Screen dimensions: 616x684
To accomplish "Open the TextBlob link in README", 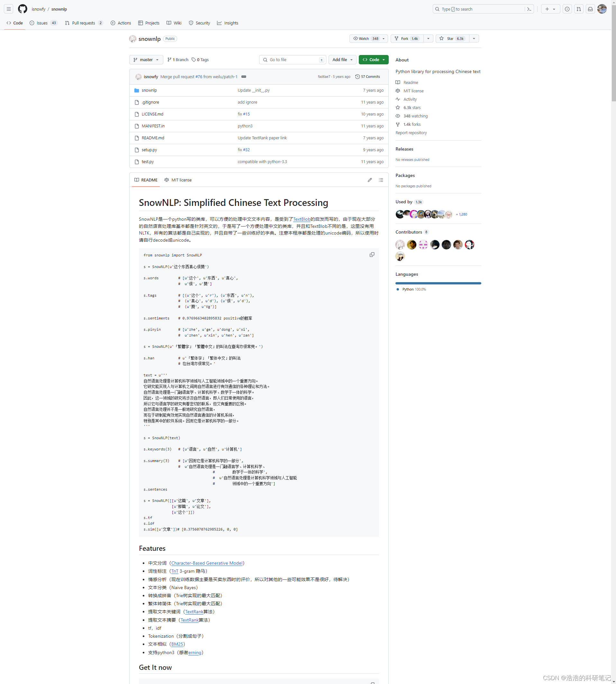I will click(x=302, y=219).
